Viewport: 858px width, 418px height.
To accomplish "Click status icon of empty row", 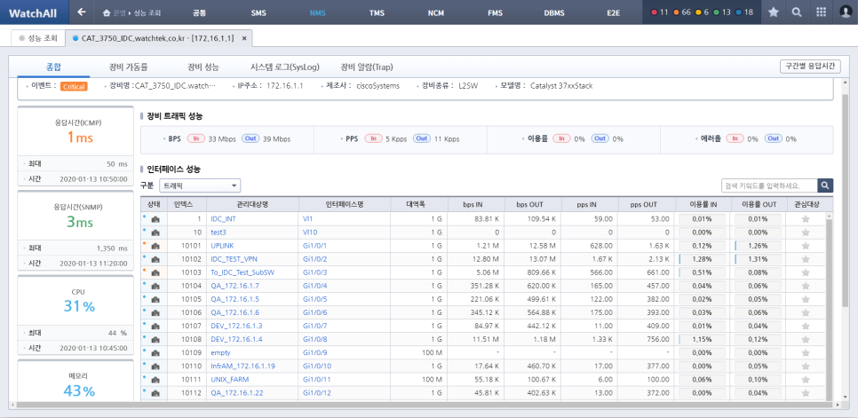I will pyautogui.click(x=154, y=353).
